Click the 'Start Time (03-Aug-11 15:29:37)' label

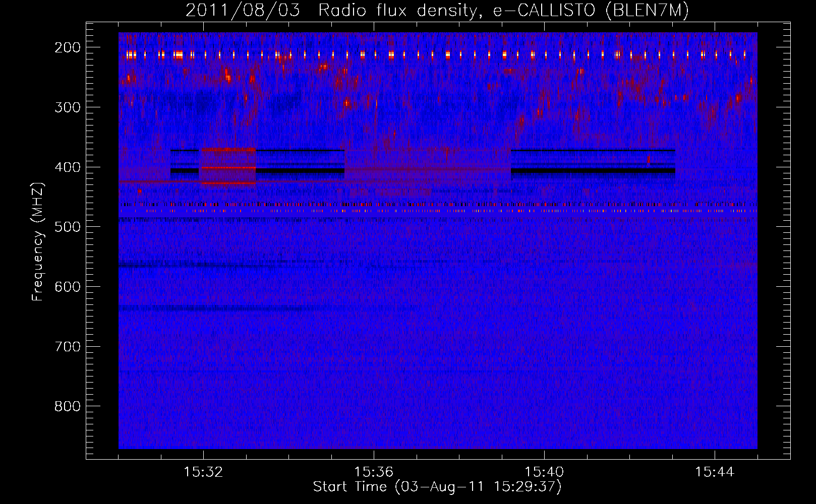pyautogui.click(x=437, y=487)
